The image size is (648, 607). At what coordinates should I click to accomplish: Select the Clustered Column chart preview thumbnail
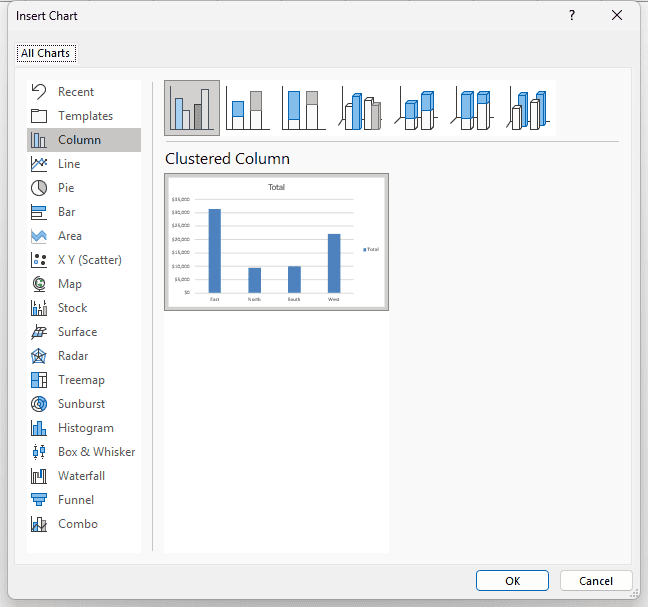click(x=276, y=242)
